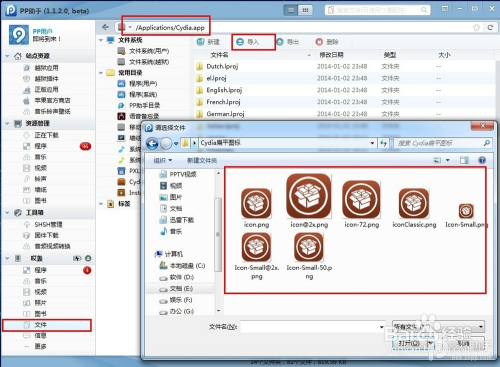Screen dimensions: 500x367
Task: Sort by the 文件名 column header
Action: pyautogui.click(x=220, y=55)
